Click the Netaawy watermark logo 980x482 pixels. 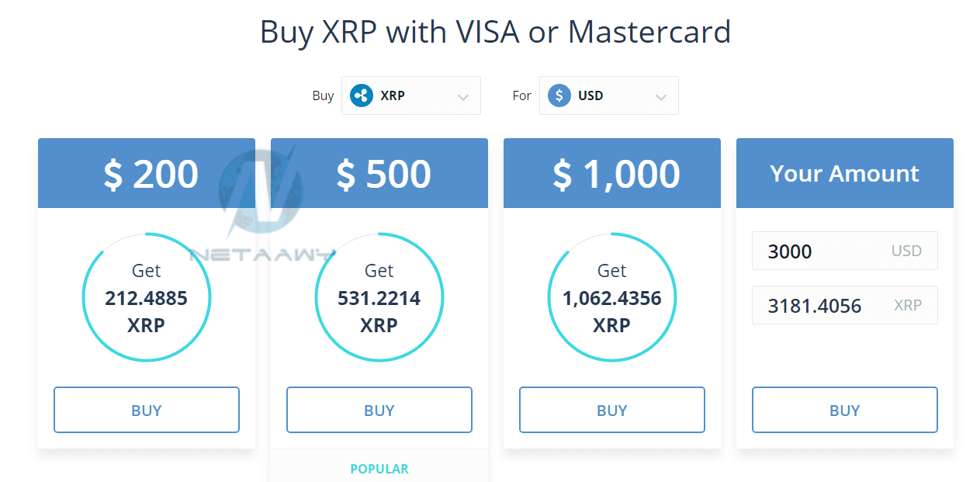click(x=259, y=202)
